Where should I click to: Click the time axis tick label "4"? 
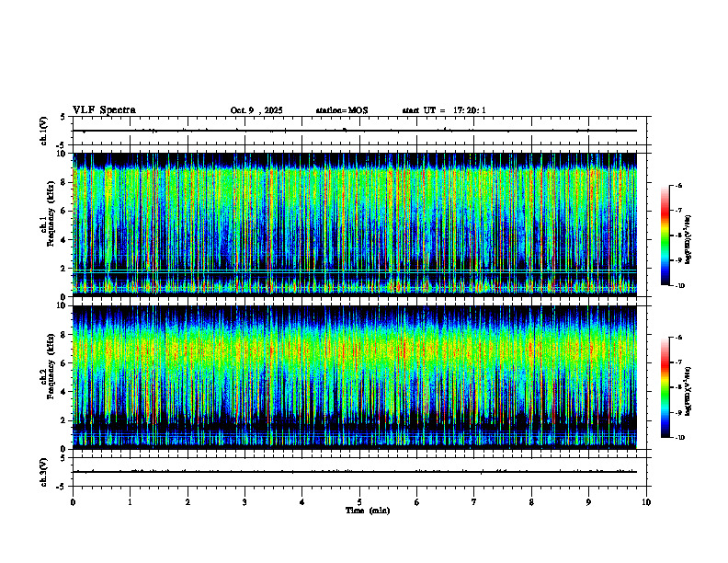(x=302, y=502)
